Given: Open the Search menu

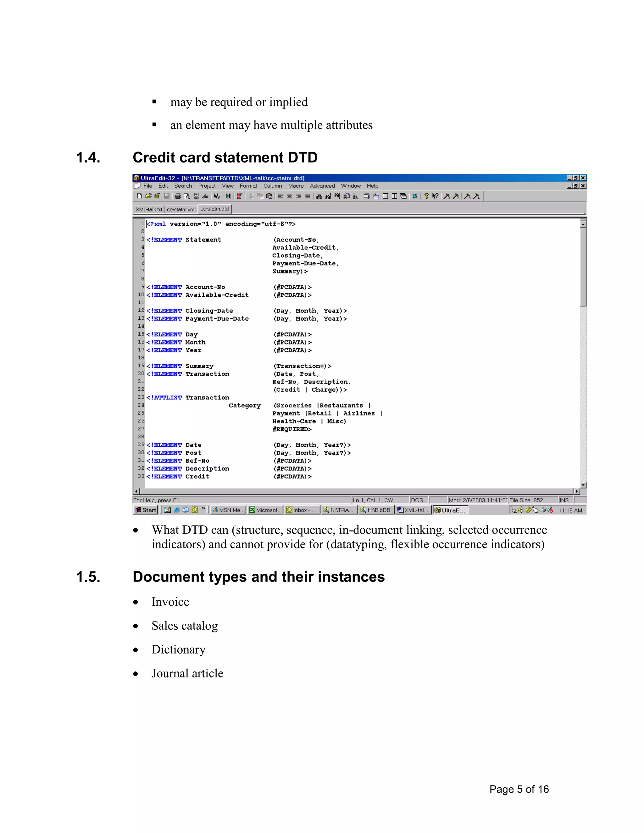Looking at the screenshot, I should (x=183, y=186).
